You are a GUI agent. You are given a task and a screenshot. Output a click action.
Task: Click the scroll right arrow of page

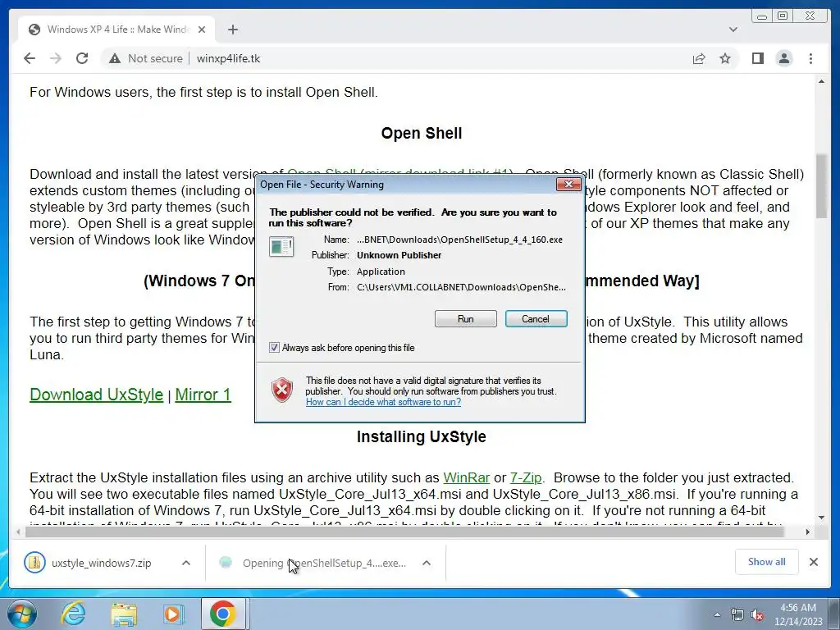[x=808, y=532]
